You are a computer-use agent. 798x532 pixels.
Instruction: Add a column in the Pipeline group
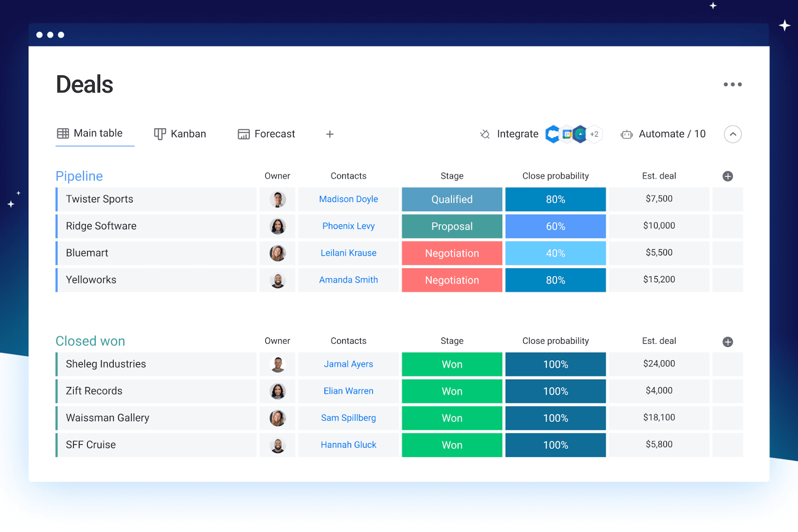(727, 176)
